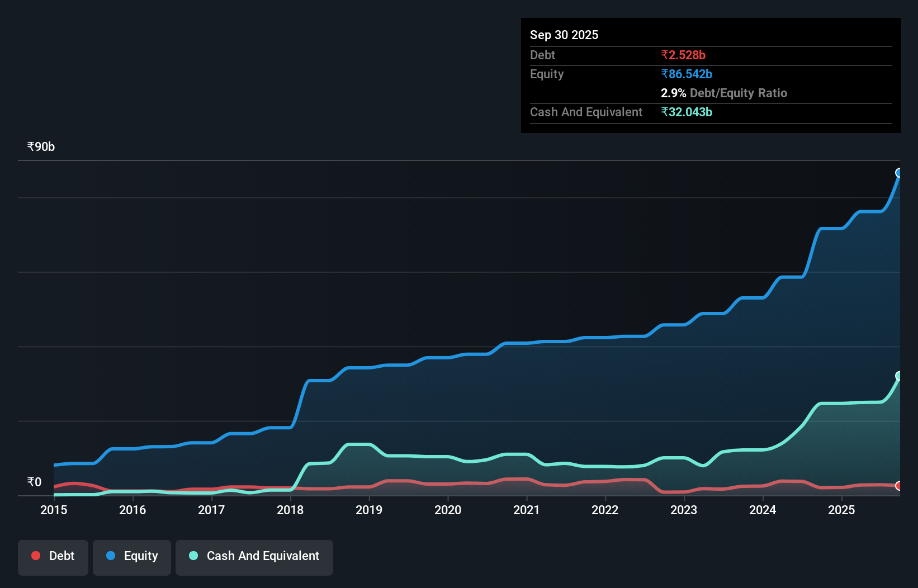Screen dimensions: 918x588
Task: Open the Debt/Equity Ratio detail row
Action: click(x=724, y=93)
